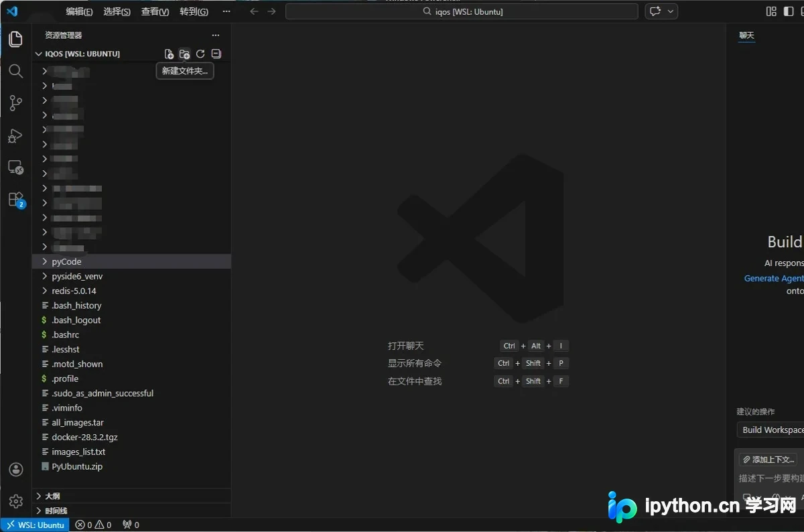This screenshot has height=532, width=804.
Task: Open the .bashrc file
Action: click(x=131, y=334)
